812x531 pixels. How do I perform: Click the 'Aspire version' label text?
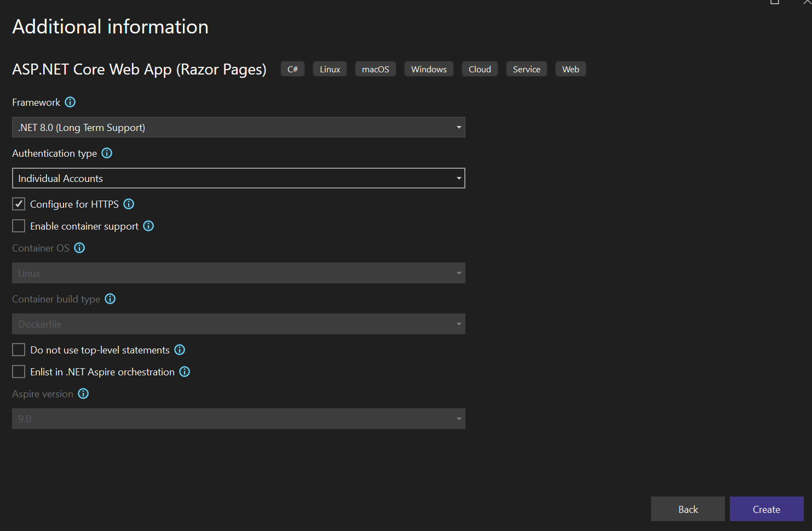coord(43,394)
